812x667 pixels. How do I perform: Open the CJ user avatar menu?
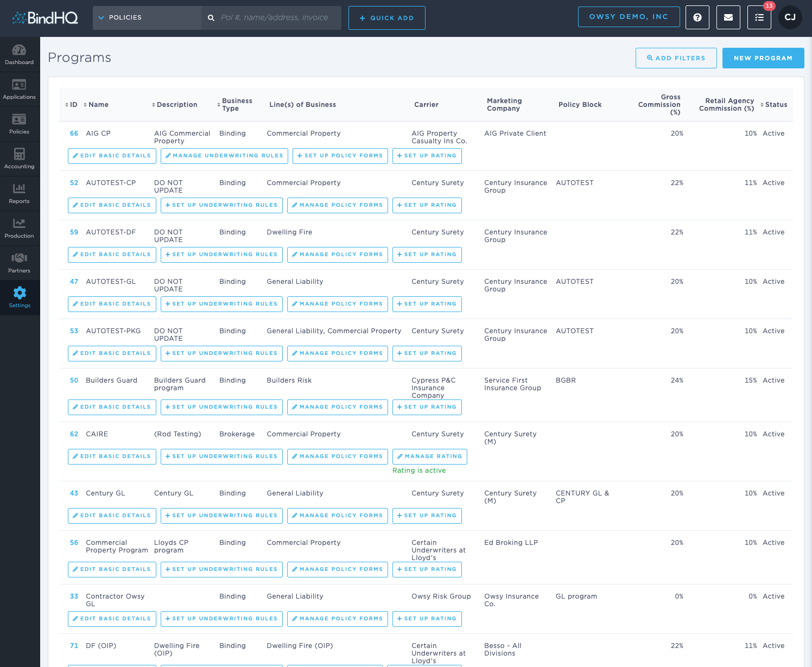[790, 17]
